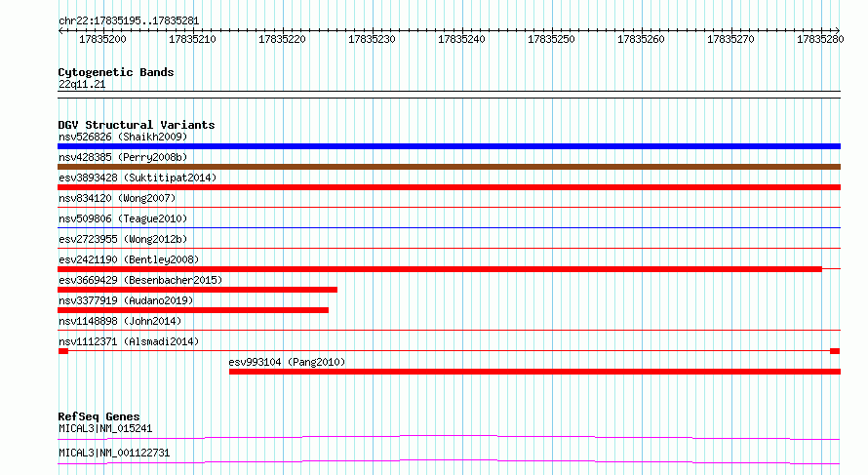Click ruler position 17835240

(461, 39)
